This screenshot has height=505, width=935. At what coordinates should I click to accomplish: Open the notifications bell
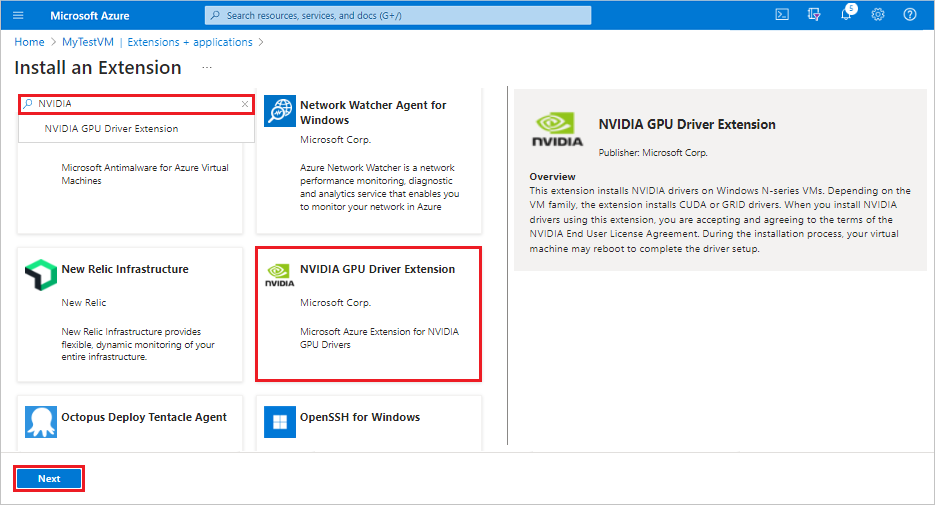click(846, 15)
